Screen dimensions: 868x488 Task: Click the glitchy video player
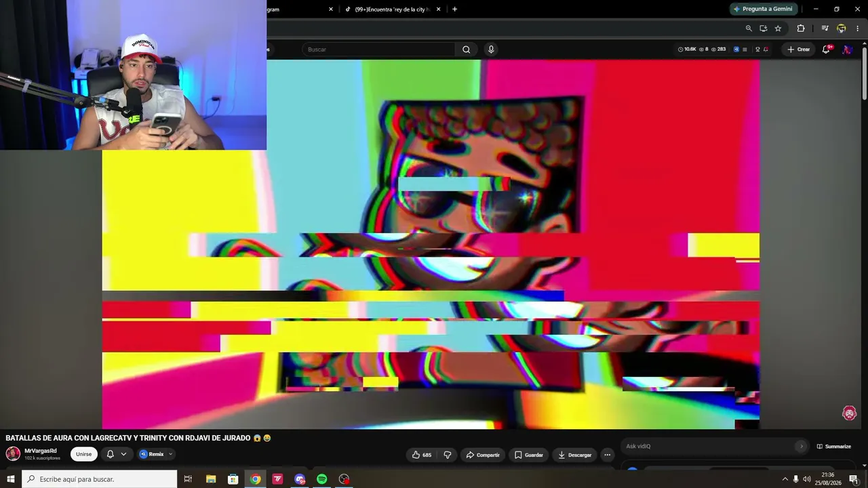click(x=431, y=244)
